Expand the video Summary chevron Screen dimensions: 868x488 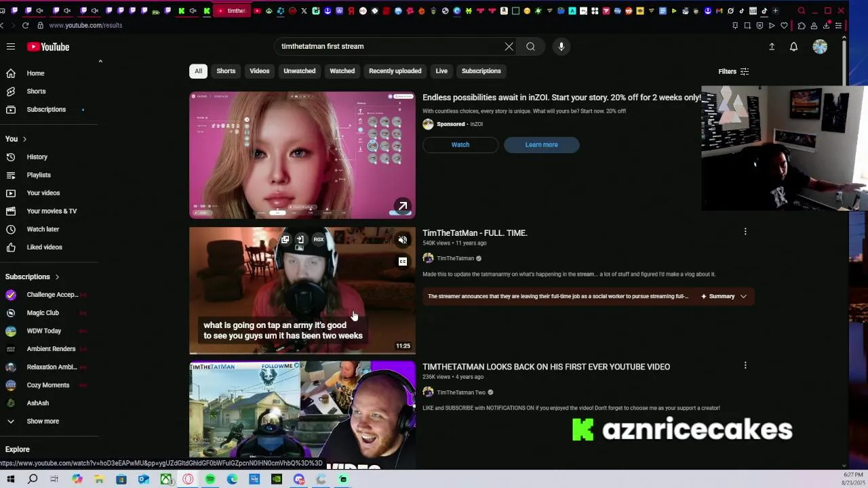(743, 296)
